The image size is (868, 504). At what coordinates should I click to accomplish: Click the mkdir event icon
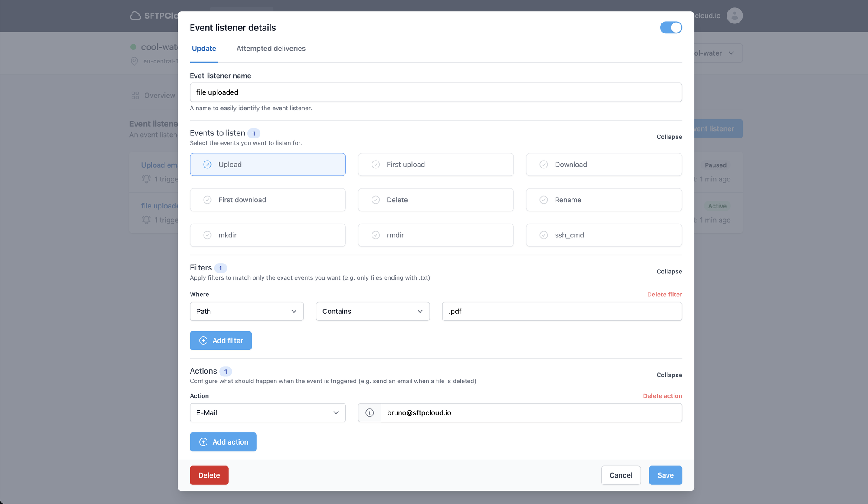pos(207,234)
